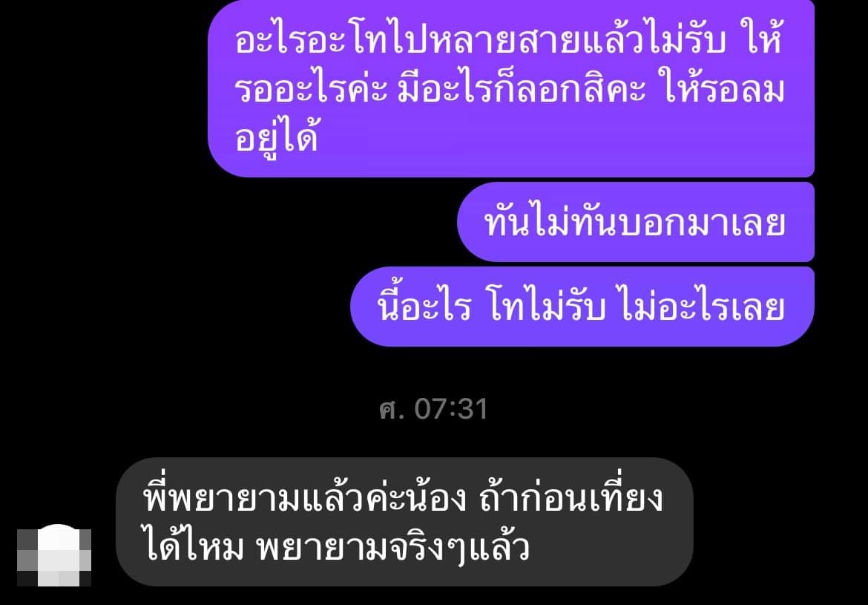The image size is (868, 605).
Task: Click the phrase ถ้าก่อนเที่ยง in received message
Action: [x=570, y=500]
